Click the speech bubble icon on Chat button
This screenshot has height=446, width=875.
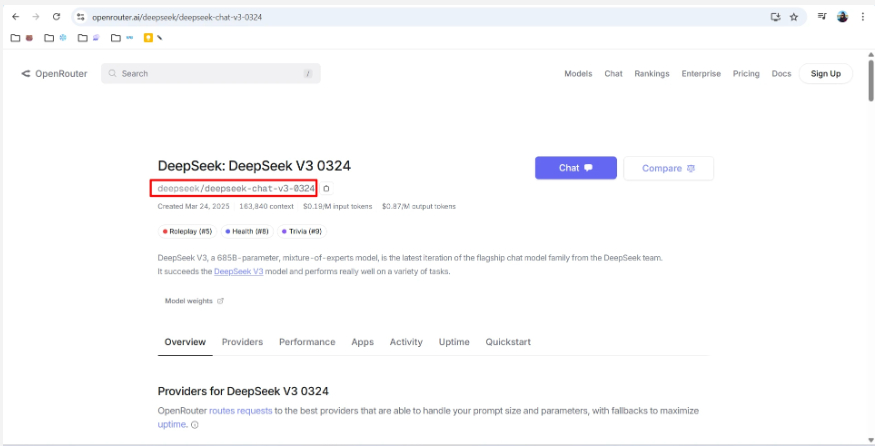tap(588, 168)
